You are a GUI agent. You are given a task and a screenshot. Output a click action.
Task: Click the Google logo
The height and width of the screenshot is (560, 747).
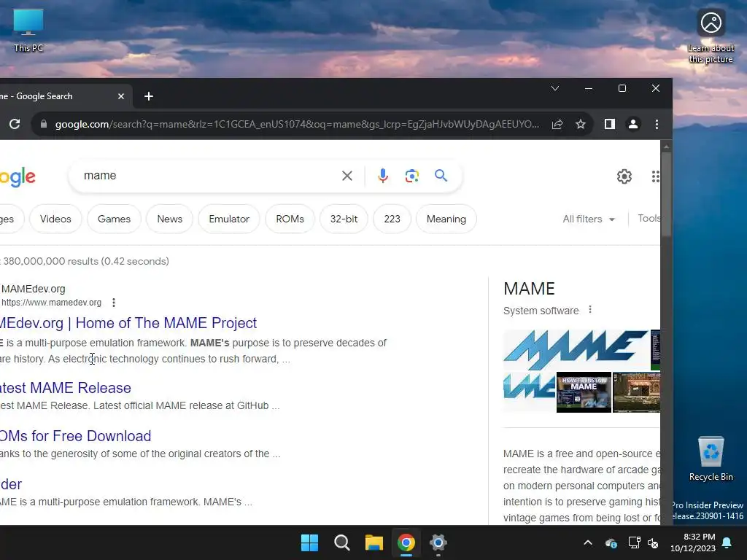(x=18, y=177)
